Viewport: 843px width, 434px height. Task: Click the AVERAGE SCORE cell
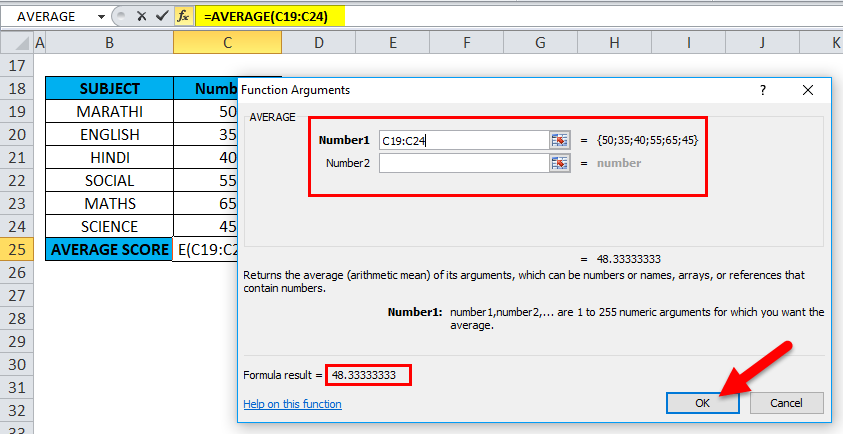[109, 250]
